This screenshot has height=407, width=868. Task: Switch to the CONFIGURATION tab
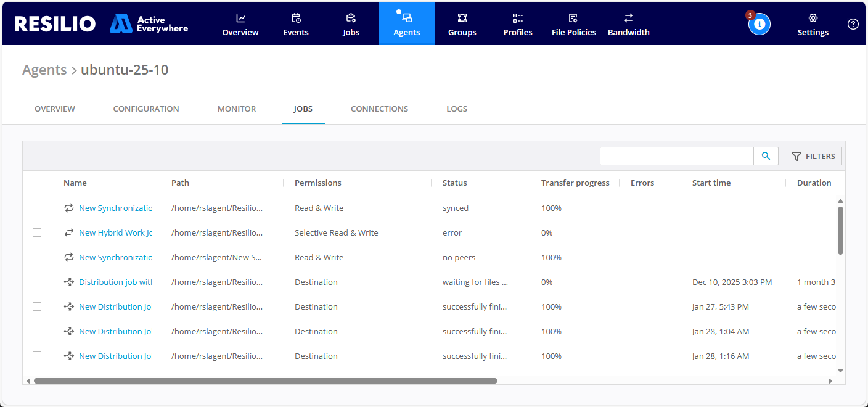click(x=146, y=109)
